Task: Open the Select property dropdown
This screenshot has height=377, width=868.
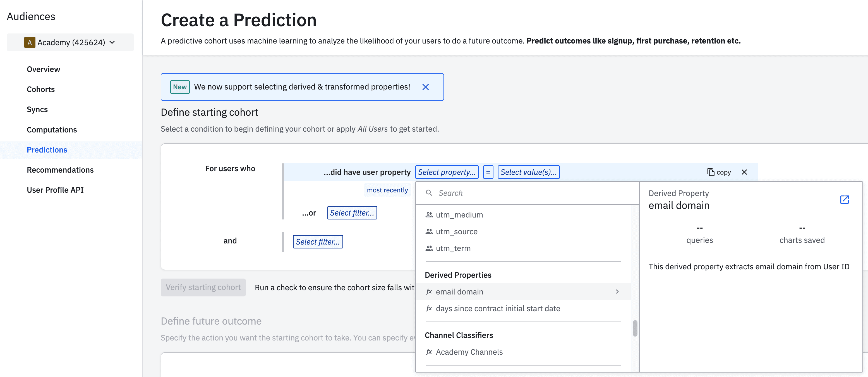Action: (447, 172)
